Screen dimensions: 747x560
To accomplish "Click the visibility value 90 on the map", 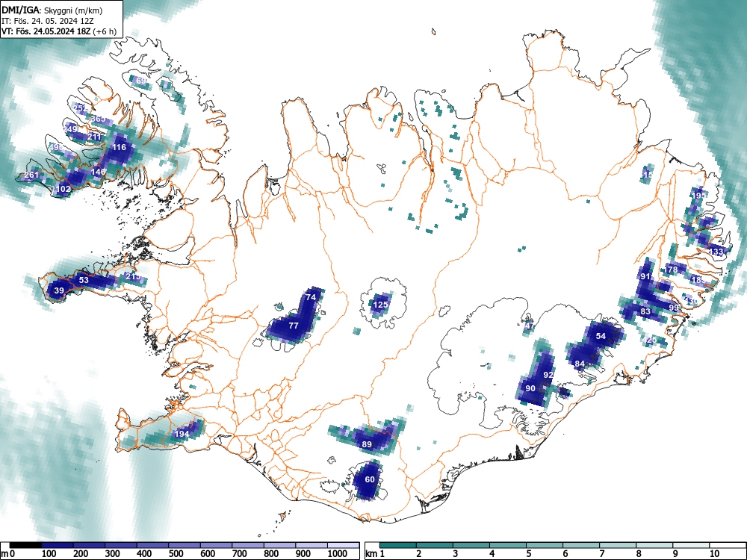I will click(530, 388).
